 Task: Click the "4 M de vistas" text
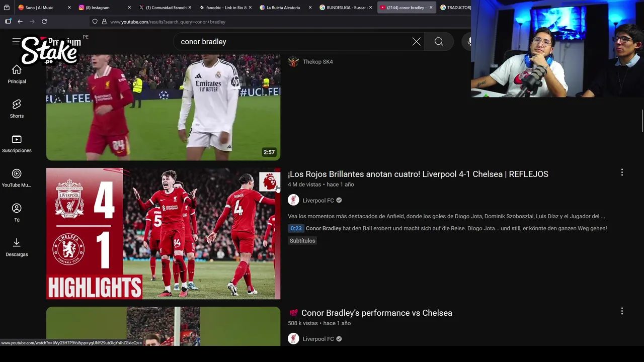click(304, 185)
